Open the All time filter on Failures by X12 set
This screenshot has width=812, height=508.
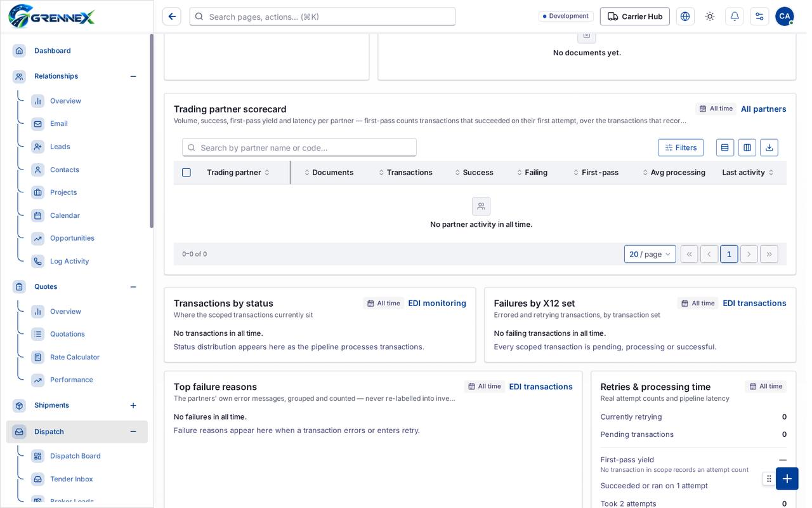[x=698, y=304]
